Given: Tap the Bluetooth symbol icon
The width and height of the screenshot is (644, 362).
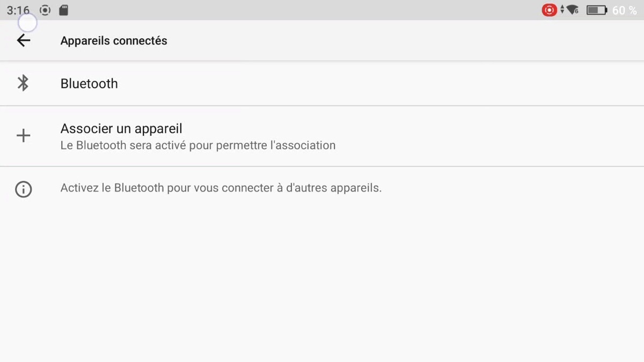Looking at the screenshot, I should [23, 83].
